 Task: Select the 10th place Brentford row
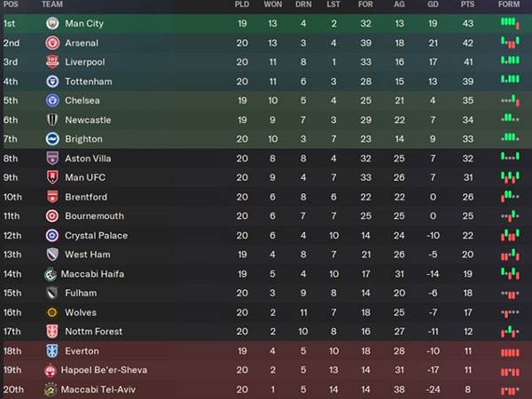point(266,197)
